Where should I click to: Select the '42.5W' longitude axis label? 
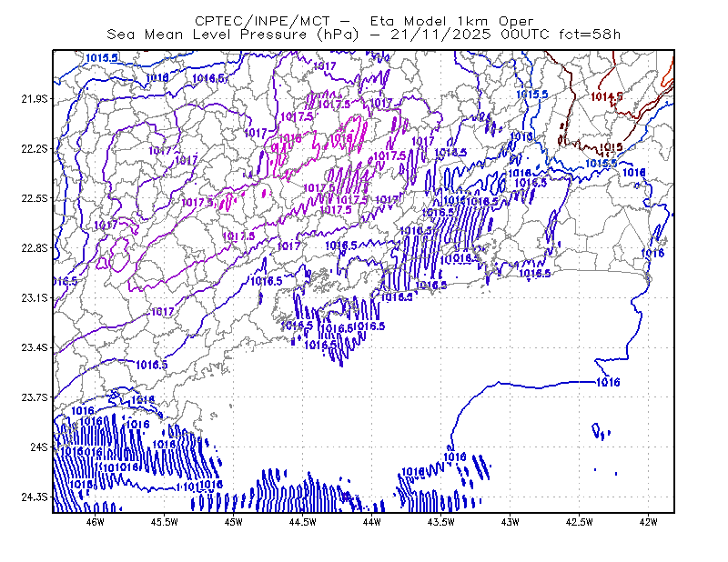pyautogui.click(x=579, y=522)
